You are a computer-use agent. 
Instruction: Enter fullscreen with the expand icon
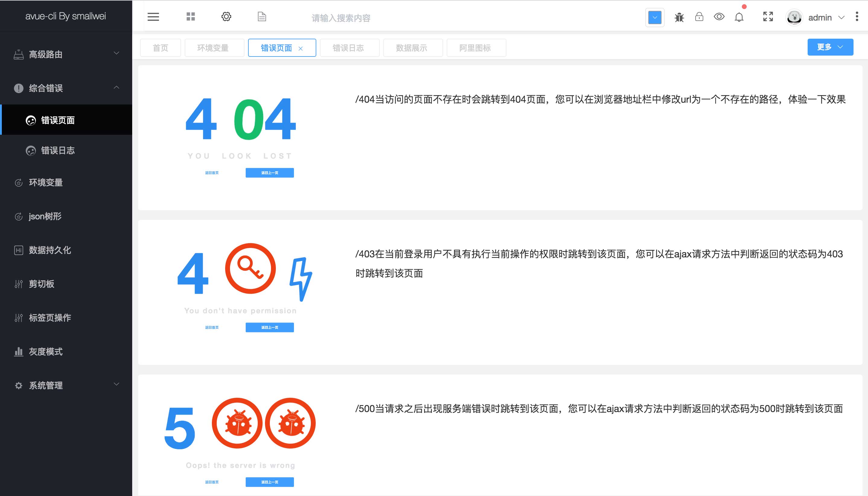coord(768,17)
